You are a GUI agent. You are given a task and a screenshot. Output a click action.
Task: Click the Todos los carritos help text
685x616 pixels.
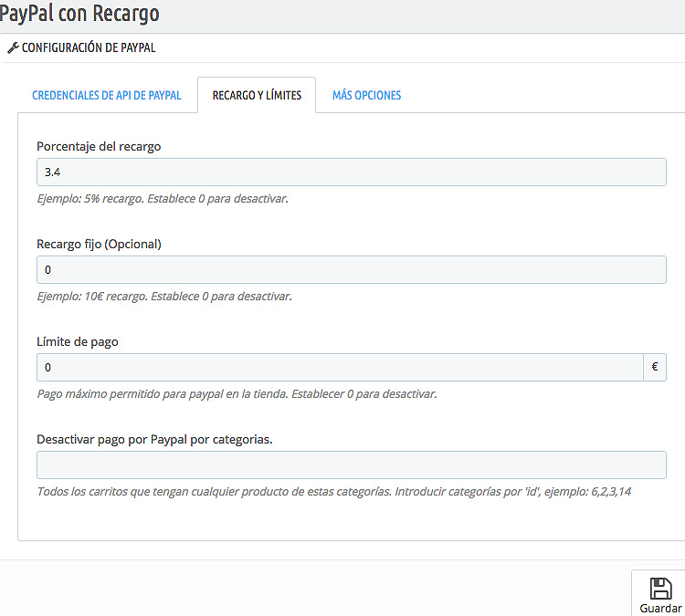(x=333, y=492)
